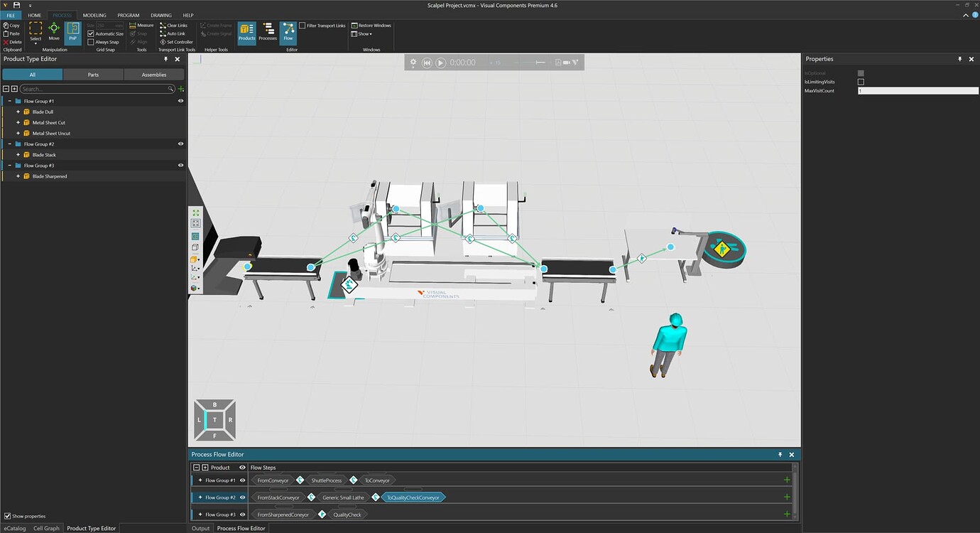Click the Product Type Editor search field
980x533 pixels.
[92, 88]
